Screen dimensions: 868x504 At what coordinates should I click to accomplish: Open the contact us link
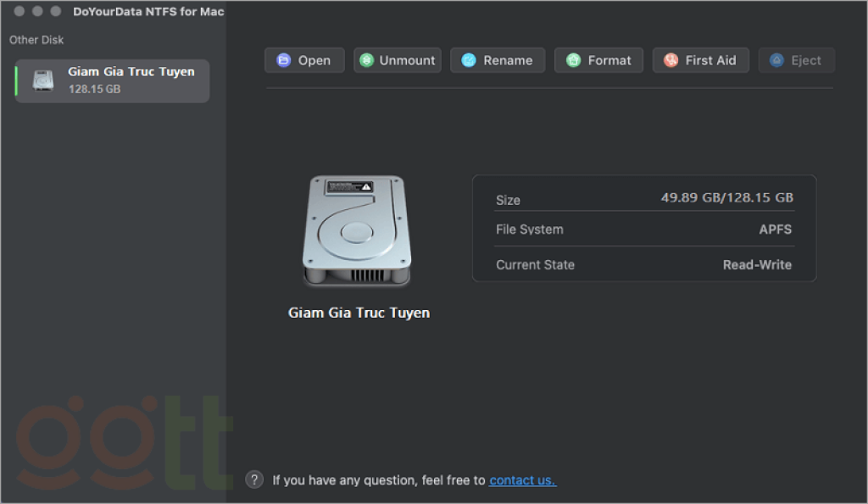tap(522, 480)
